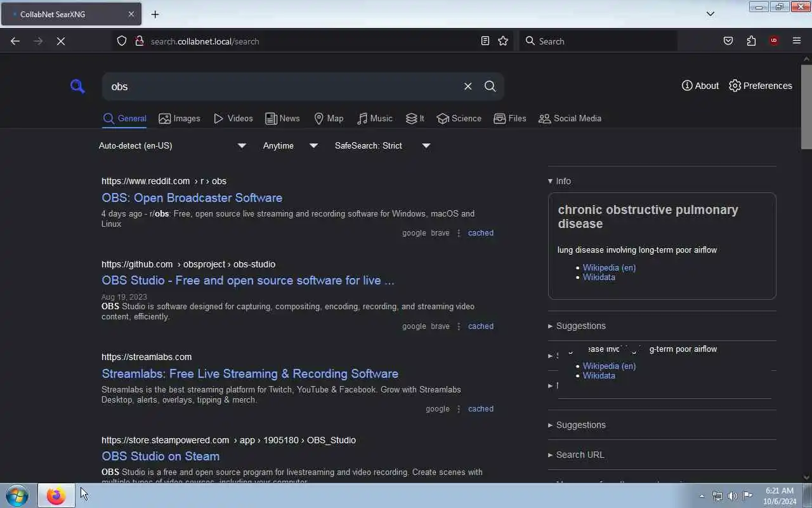This screenshot has height=508, width=812.
Task: Show more options for the Reddit OBS result
Action: coord(459,233)
